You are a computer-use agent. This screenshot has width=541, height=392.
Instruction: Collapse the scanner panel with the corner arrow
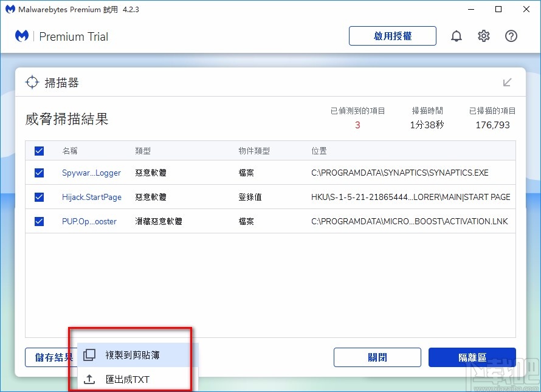(x=508, y=83)
